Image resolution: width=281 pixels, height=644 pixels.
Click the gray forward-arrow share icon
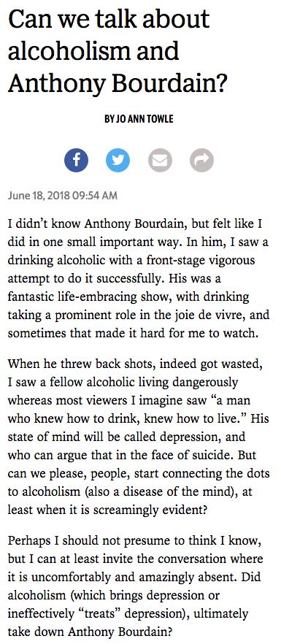(x=201, y=160)
